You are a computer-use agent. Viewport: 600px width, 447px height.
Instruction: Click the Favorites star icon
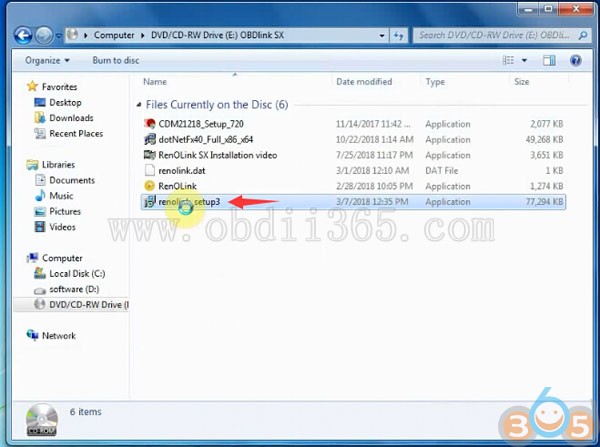point(33,86)
